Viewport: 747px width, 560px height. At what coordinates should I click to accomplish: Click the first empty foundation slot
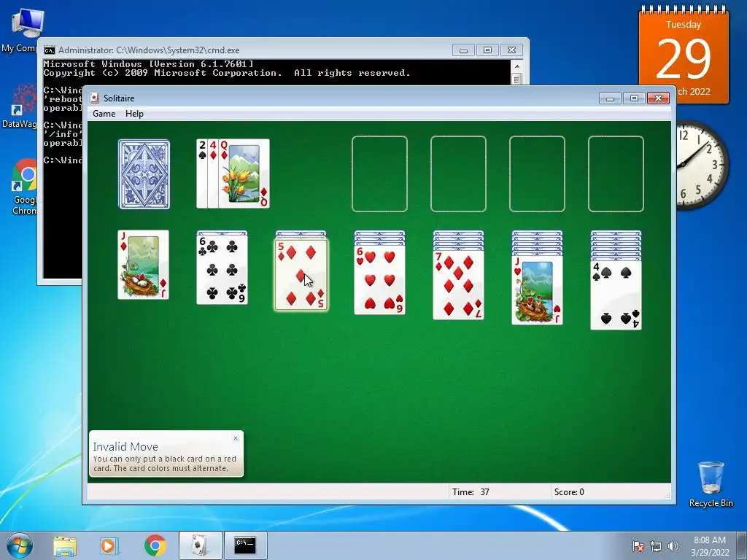pyautogui.click(x=379, y=174)
